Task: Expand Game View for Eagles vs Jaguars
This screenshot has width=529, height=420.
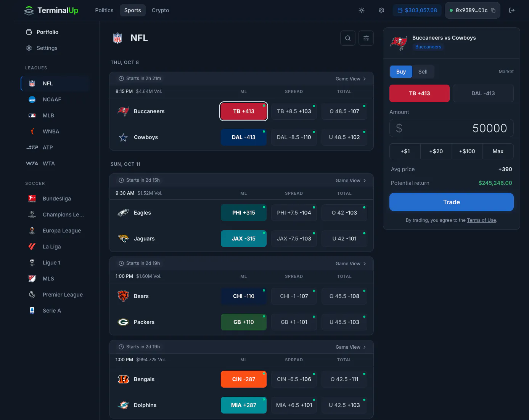Action: click(351, 181)
